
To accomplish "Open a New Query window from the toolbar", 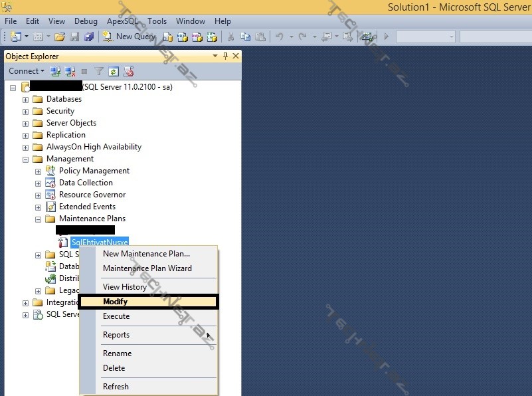I will coord(130,37).
